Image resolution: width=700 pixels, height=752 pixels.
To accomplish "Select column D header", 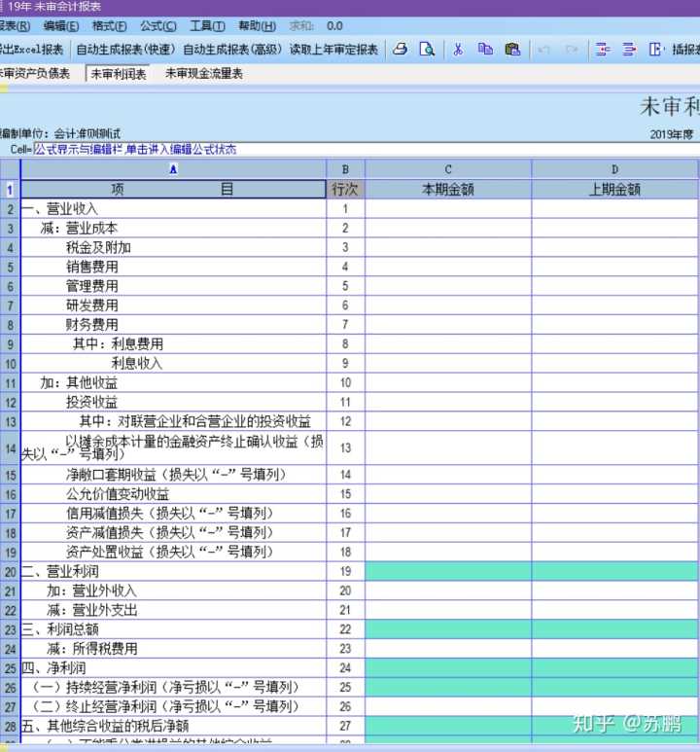I will 614,169.
